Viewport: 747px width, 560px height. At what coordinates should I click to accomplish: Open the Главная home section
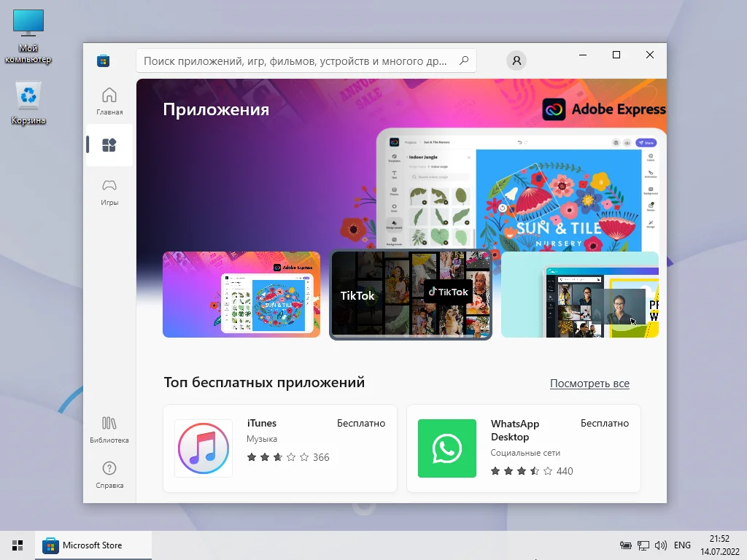coord(109,101)
